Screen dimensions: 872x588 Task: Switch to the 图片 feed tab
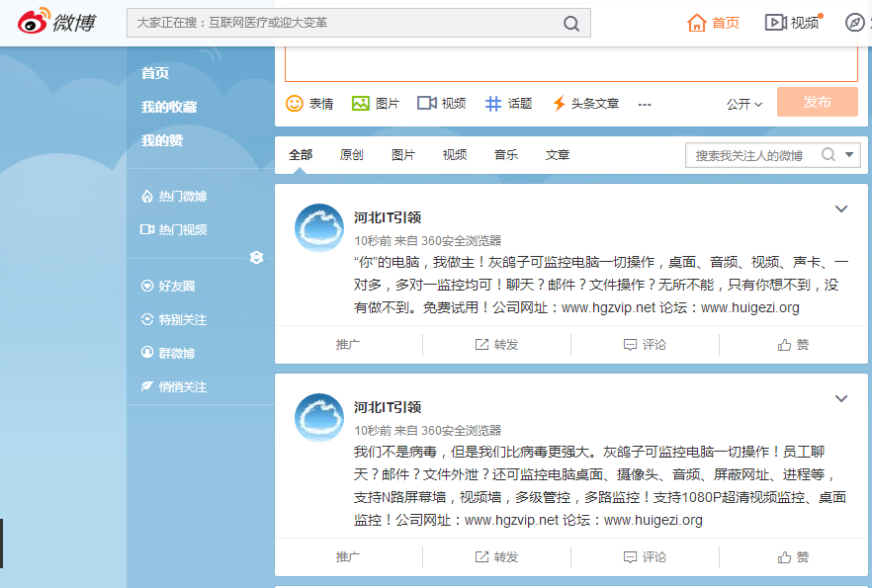pyautogui.click(x=403, y=154)
